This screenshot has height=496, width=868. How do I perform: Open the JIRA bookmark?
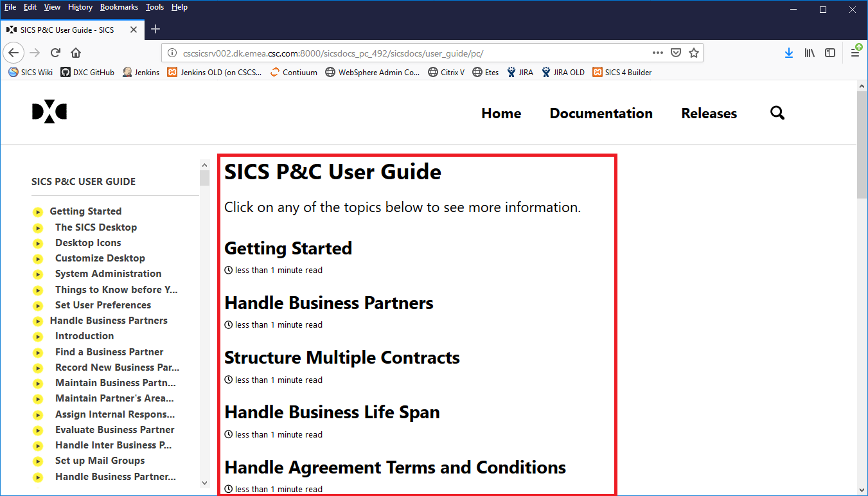(x=520, y=72)
